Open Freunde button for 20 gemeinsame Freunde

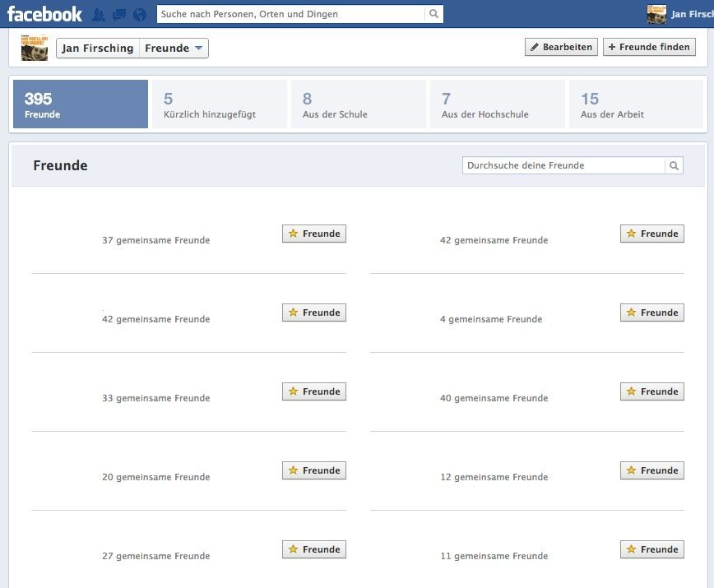point(314,470)
